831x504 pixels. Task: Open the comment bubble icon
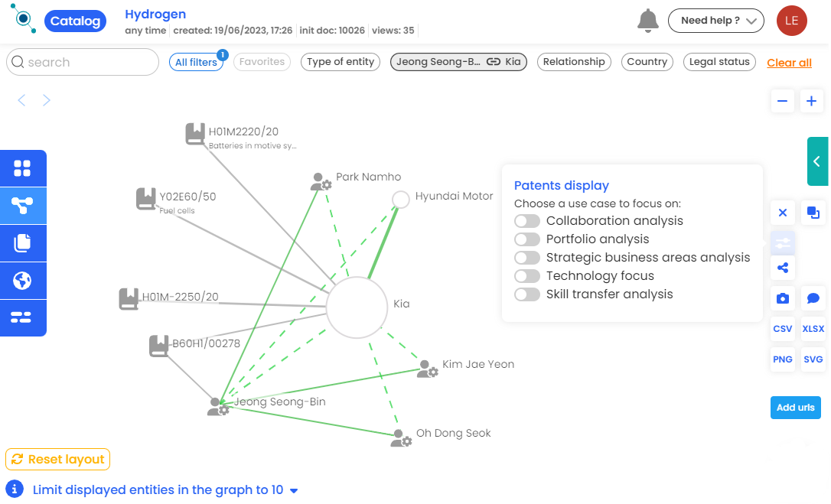[x=813, y=298]
